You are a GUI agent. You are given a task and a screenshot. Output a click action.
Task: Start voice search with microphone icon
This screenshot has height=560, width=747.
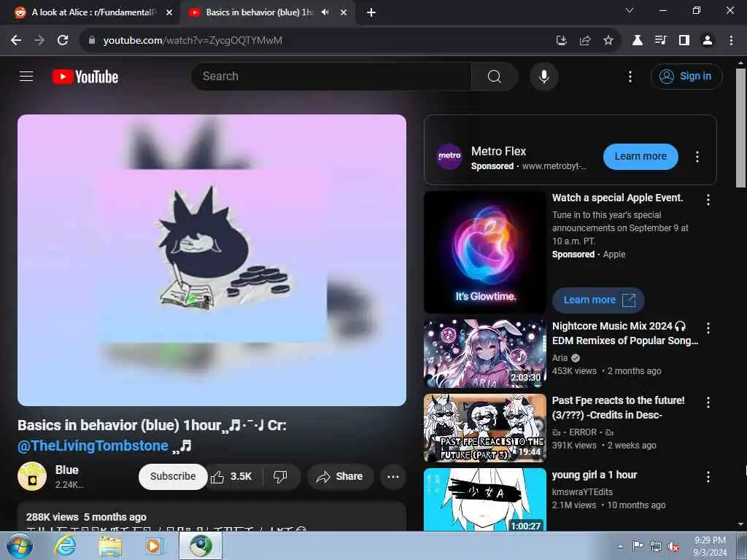(x=543, y=76)
